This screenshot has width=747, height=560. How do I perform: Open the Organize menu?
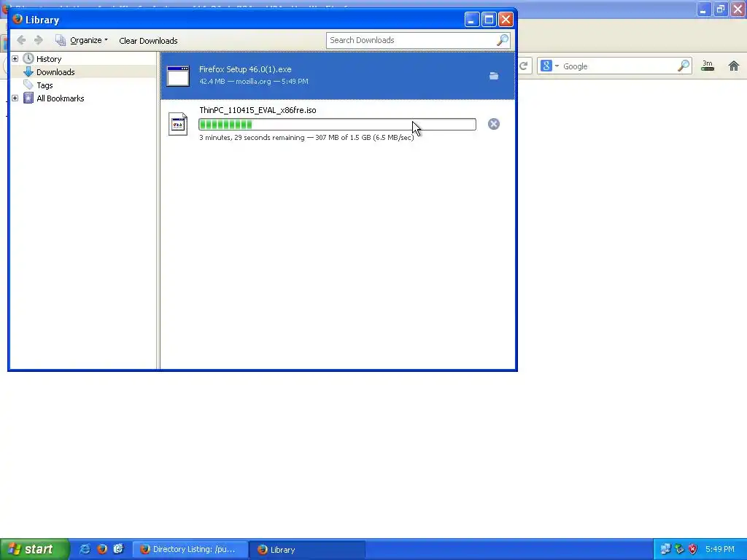(88, 41)
